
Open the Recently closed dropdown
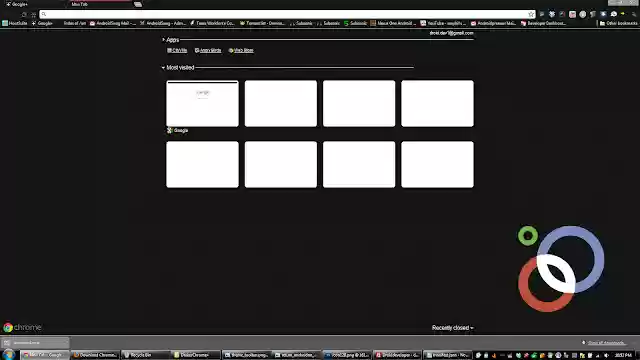click(453, 328)
